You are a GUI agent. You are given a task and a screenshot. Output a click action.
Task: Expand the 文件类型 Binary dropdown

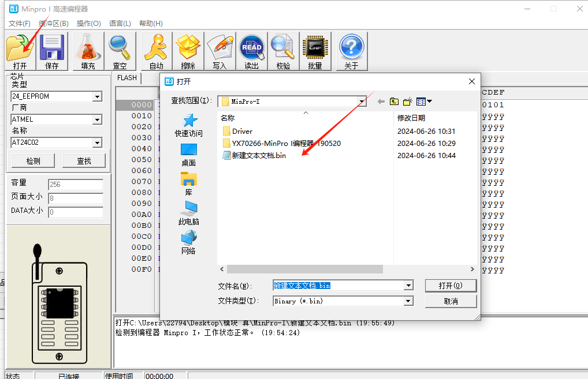click(408, 301)
